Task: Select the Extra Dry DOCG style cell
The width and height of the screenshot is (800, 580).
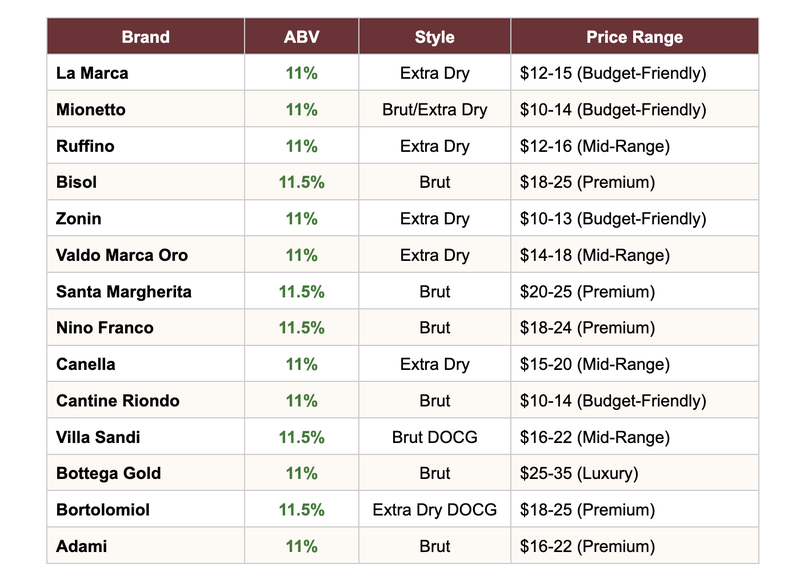Action: tap(434, 509)
